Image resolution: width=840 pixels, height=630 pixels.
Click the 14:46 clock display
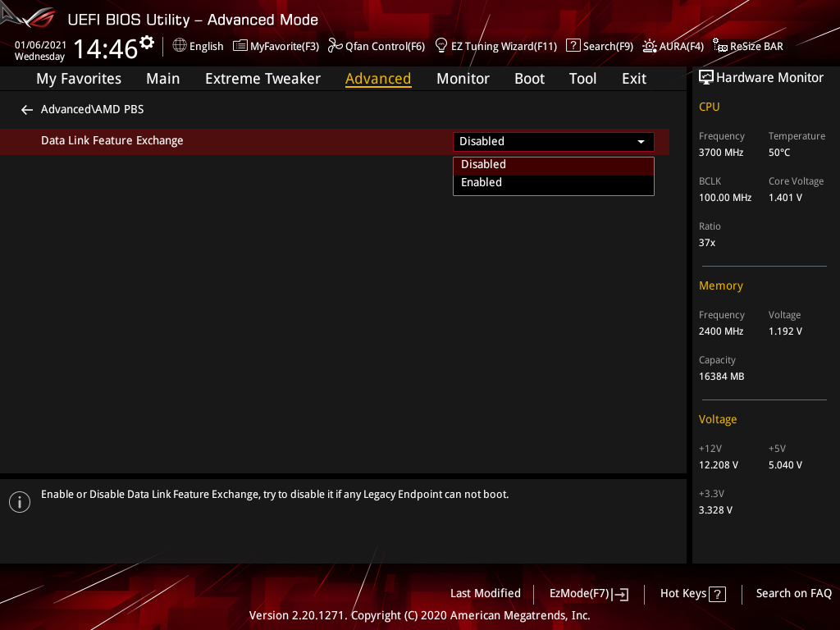[106, 49]
